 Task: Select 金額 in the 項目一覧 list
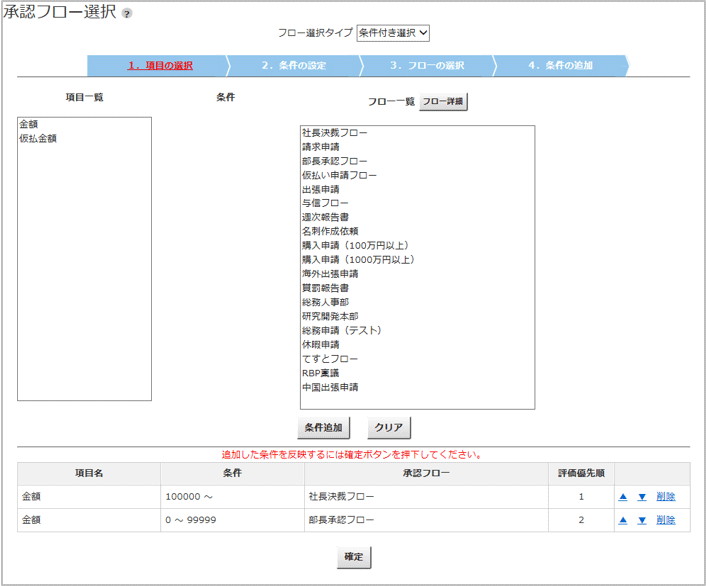pos(29,125)
